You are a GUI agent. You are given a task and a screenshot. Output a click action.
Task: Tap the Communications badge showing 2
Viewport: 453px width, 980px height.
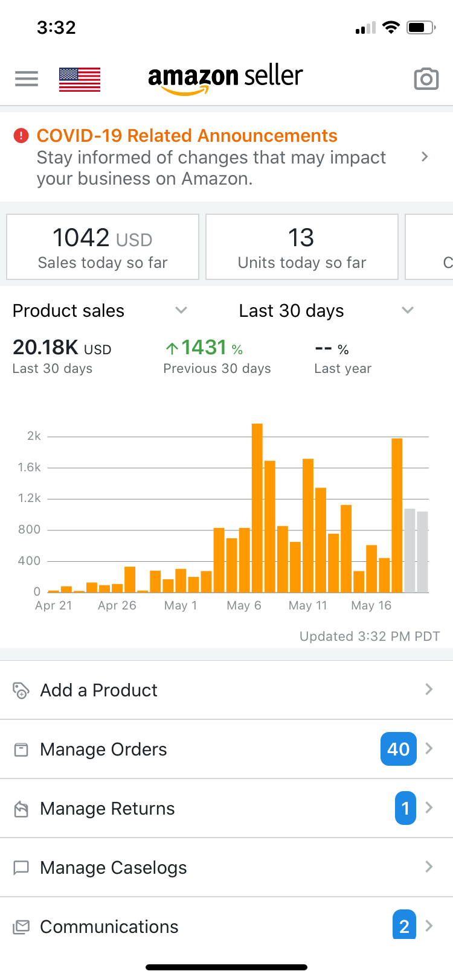point(404,925)
